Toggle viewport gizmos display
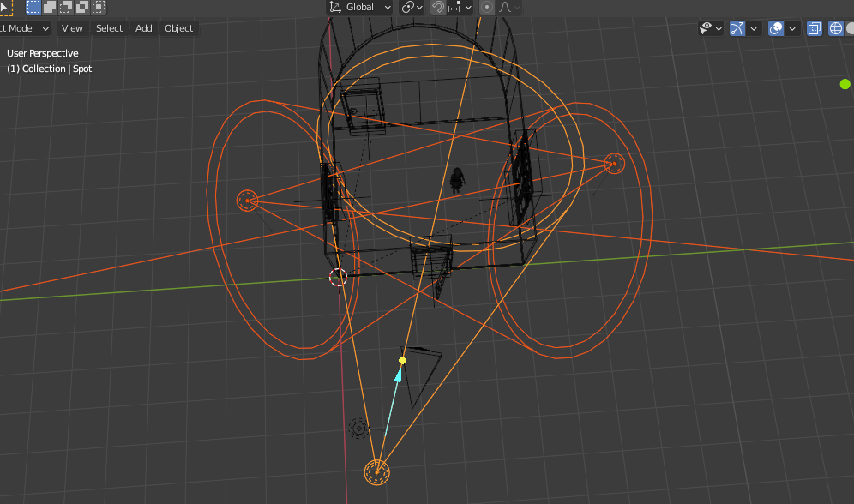 pos(737,28)
